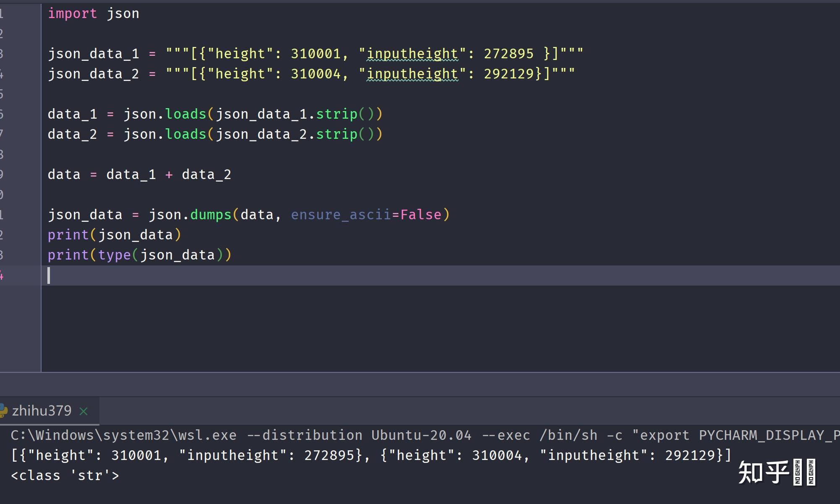The width and height of the screenshot is (840, 504).
Task: Close the zhihu379 run tab
Action: click(83, 411)
